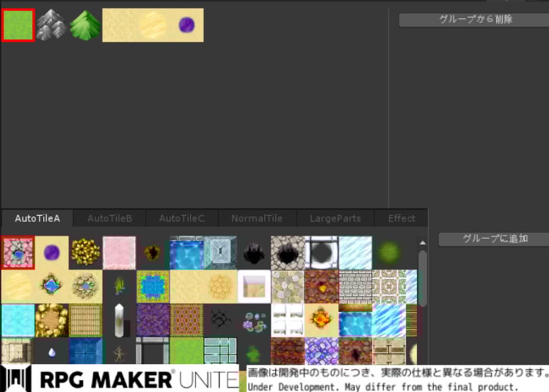Select the green grass tile in group

coord(18,26)
